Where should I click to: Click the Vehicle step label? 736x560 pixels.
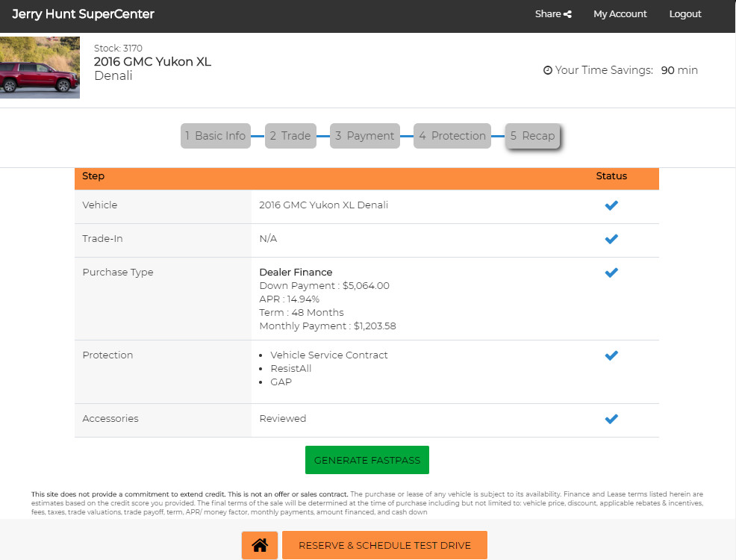[x=100, y=205]
